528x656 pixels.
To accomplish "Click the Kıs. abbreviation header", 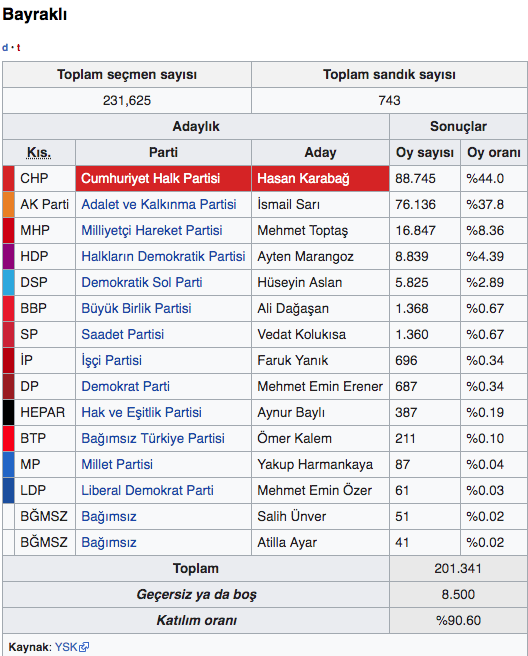I will (39, 153).
